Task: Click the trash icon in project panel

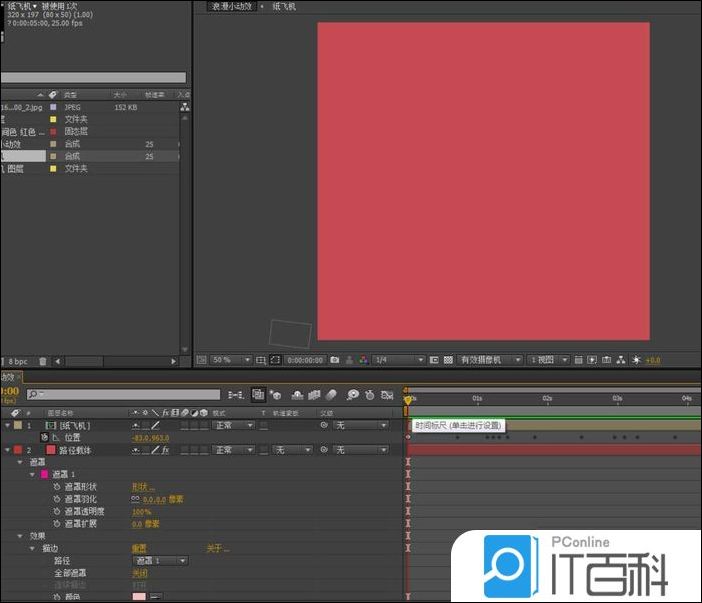Action: tap(43, 360)
